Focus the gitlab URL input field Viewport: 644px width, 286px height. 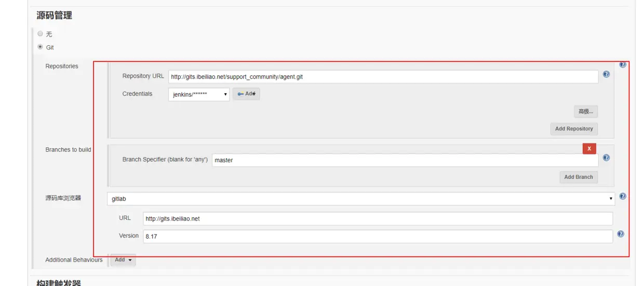(378, 218)
